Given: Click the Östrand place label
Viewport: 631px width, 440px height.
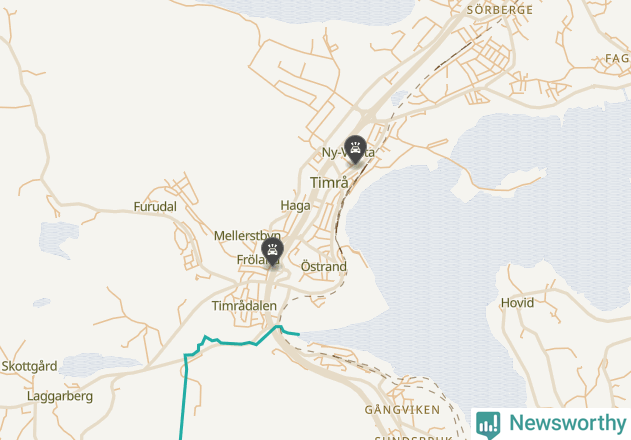Looking at the screenshot, I should pyautogui.click(x=324, y=266).
